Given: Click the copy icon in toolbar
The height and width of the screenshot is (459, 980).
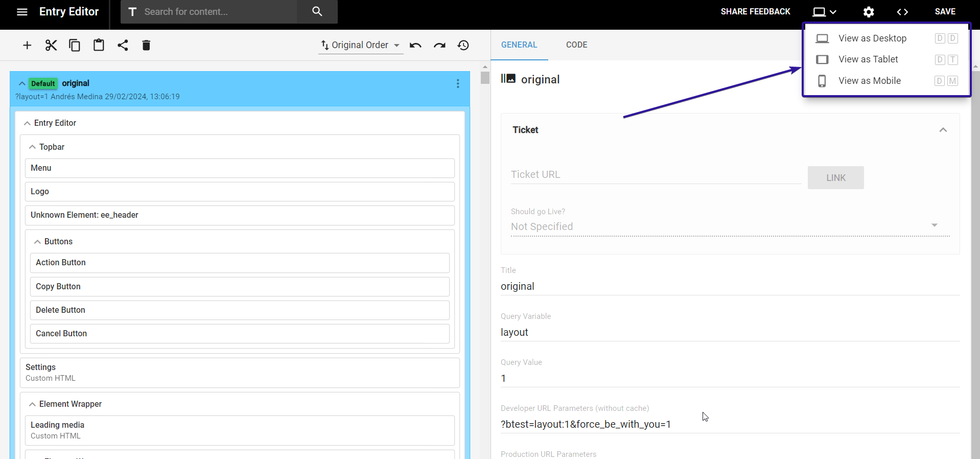Looking at the screenshot, I should point(75,45).
